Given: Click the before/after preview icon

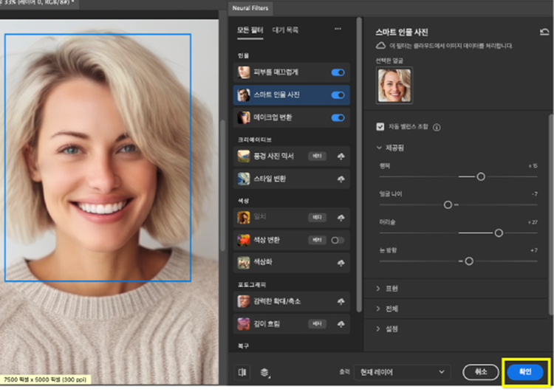Looking at the screenshot, I should pos(243,372).
